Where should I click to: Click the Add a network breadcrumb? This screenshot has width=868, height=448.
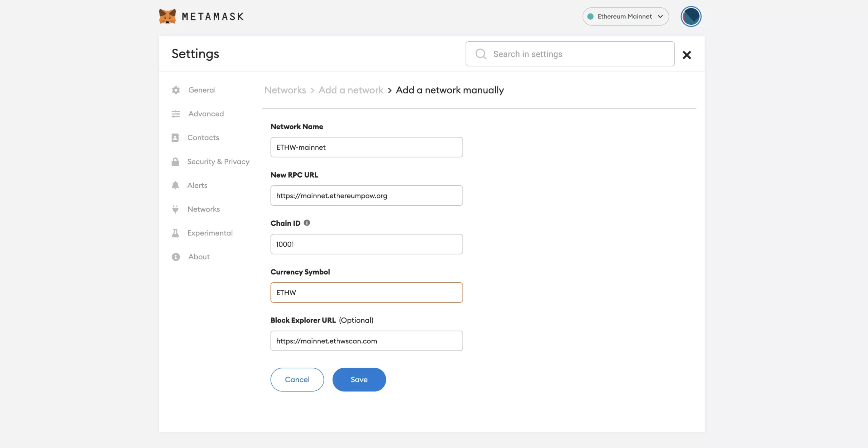(351, 90)
